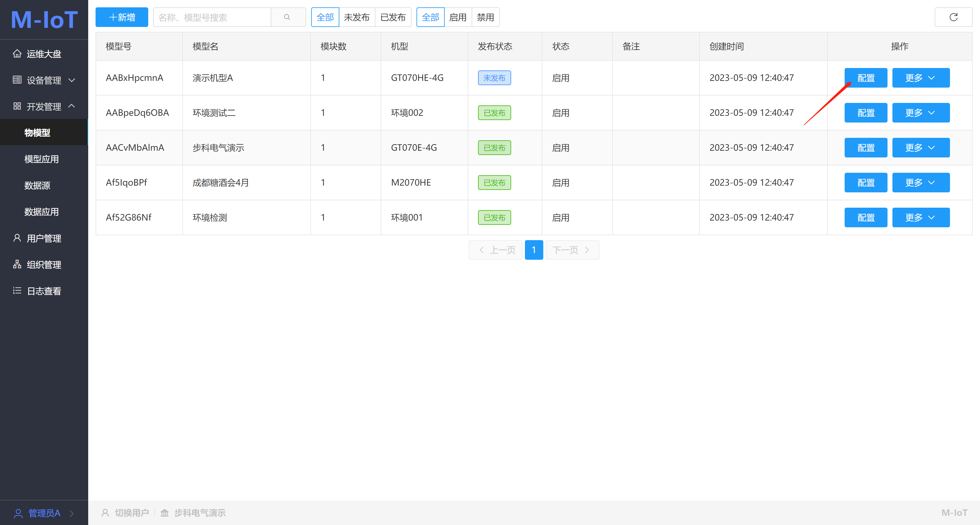Screen dimensions: 980x525
Task: Click 配置 for model Af52G86Nf
Action: click(866, 217)
